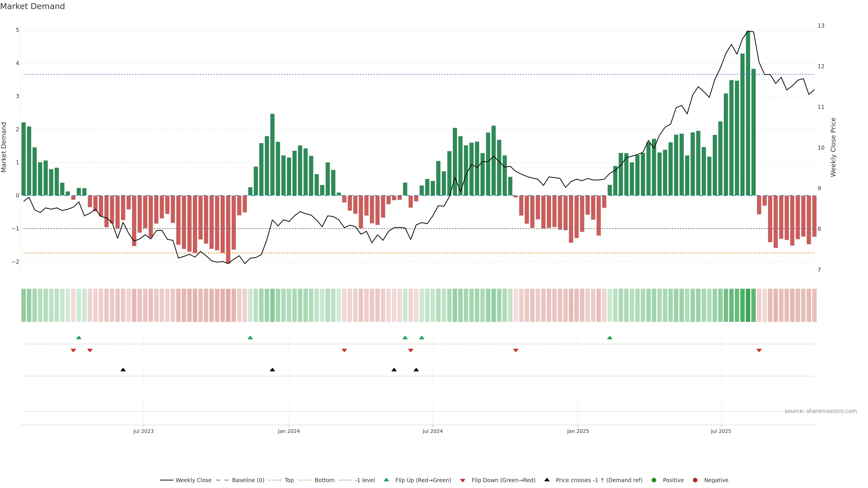
Task: Click the green Positive legend dot
Action: (654, 480)
